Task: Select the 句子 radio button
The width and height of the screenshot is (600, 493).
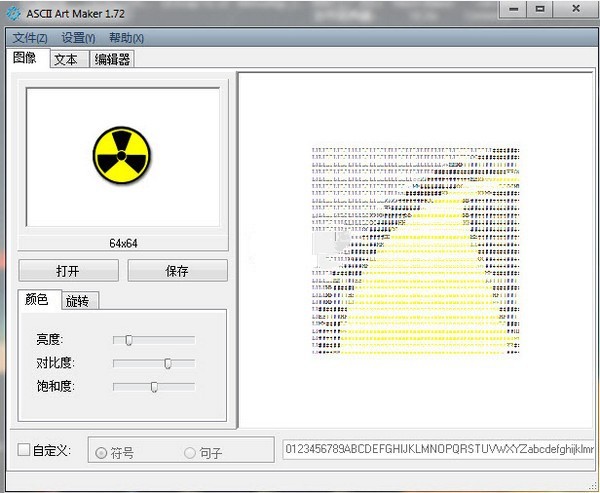Action: pyautogui.click(x=190, y=453)
